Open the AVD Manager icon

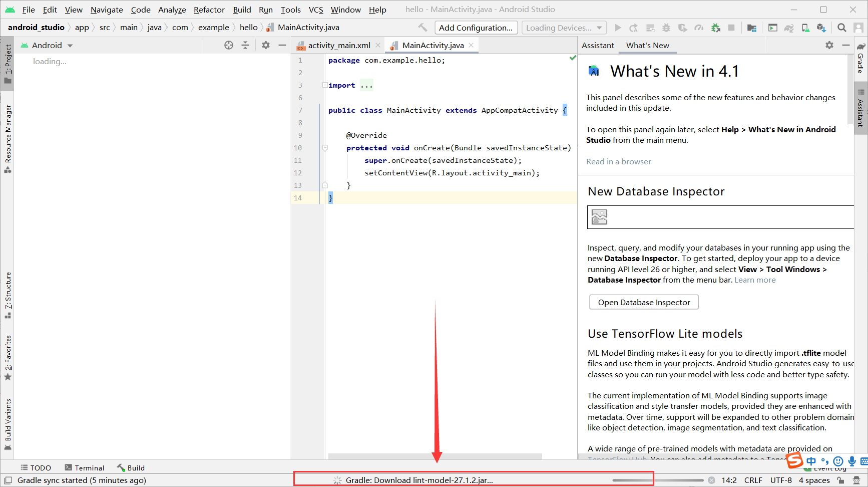click(x=805, y=28)
